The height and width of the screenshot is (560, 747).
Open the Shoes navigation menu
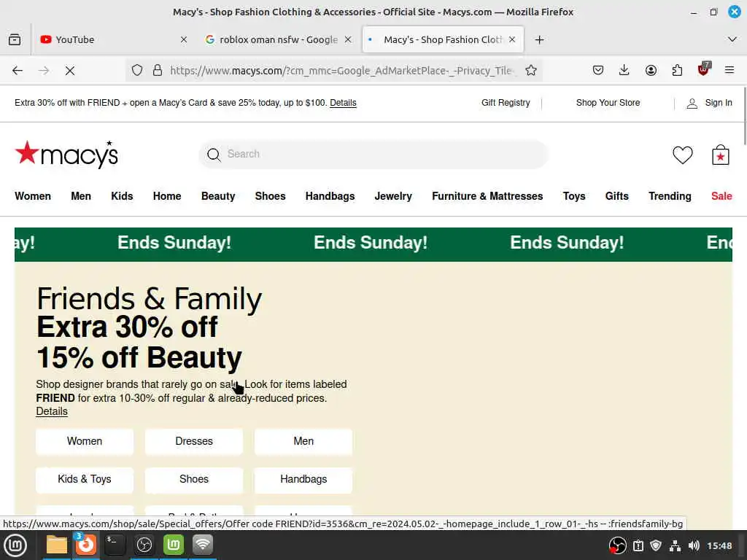click(270, 196)
